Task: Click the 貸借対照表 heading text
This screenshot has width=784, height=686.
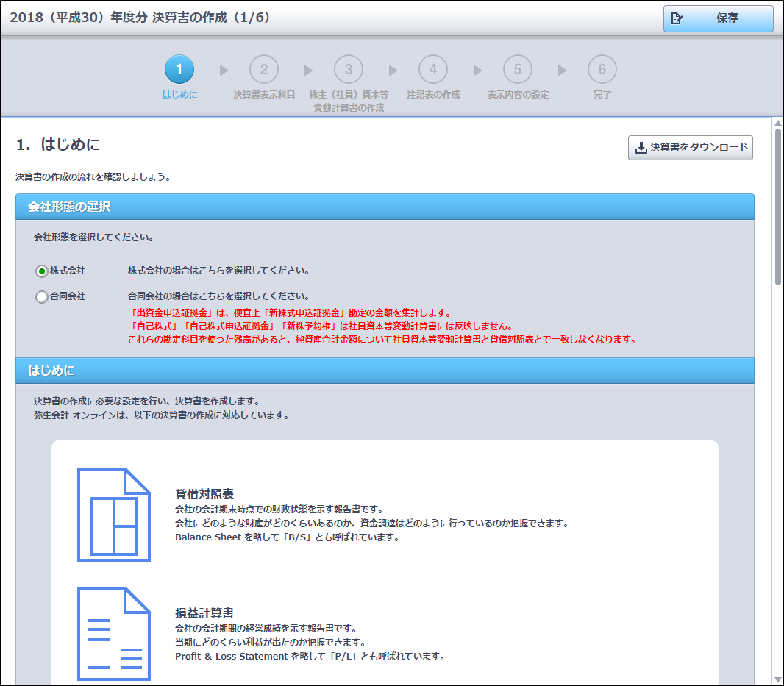Action: 204,493
